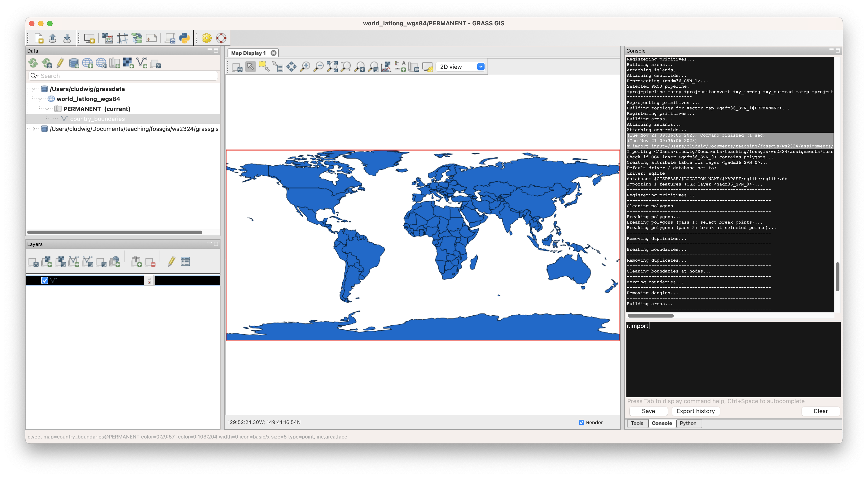Start a new map display
Viewport: 868px width, 477px height.
pyautogui.click(x=89, y=39)
